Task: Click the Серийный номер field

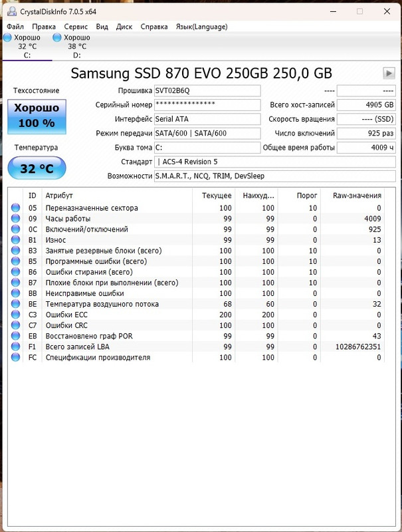Action: click(207, 105)
